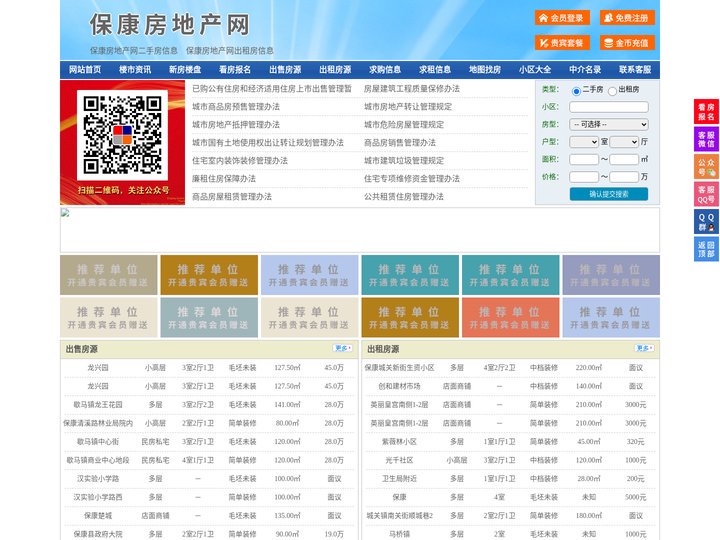This screenshot has height=540, width=720.
Task: Open the 卫生局附近 rental listing
Action: [x=399, y=478]
